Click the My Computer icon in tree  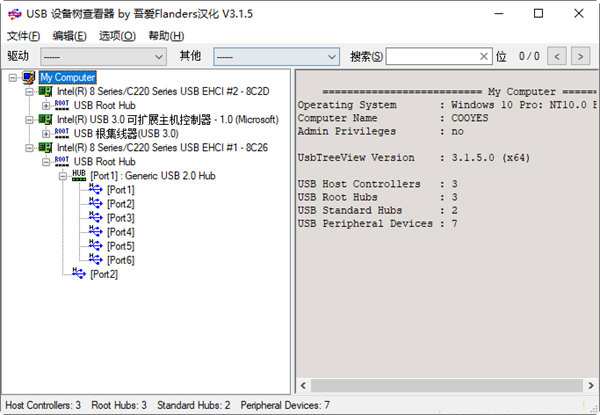[29, 78]
